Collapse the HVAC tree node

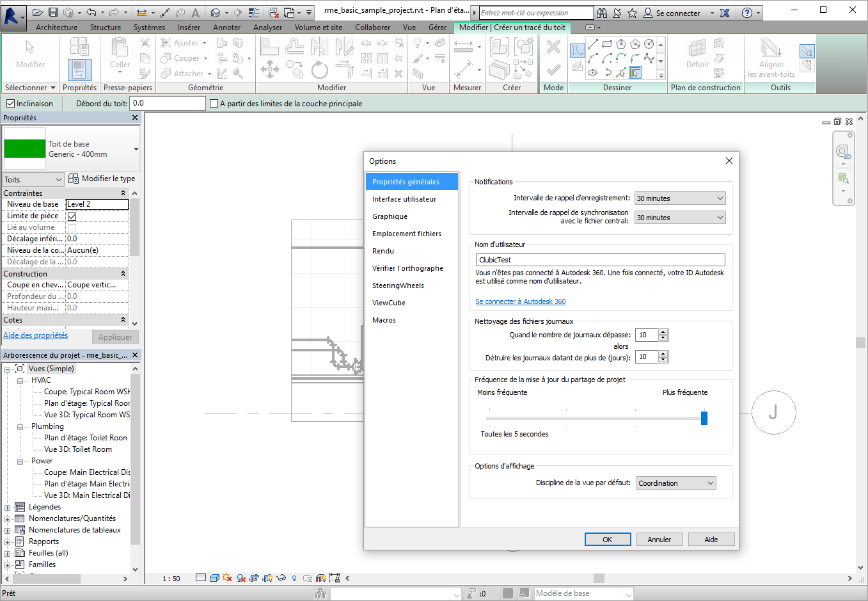pos(20,380)
